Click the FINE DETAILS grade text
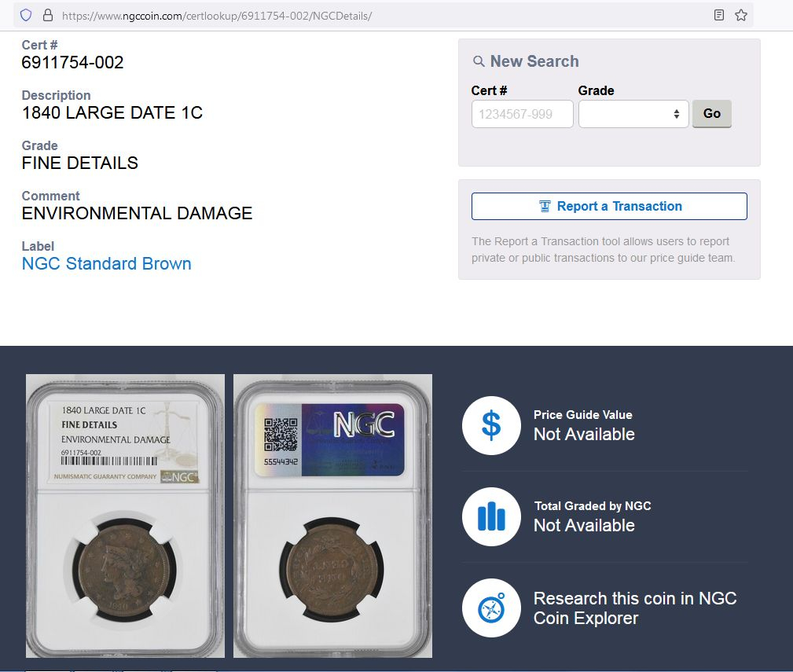Screen dimensions: 793x672 [x=80, y=163]
